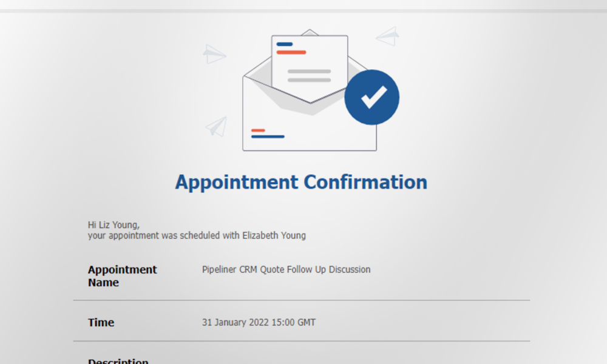Click the gray bar at the top
The height and width of the screenshot is (364, 607).
pyautogui.click(x=303, y=10)
